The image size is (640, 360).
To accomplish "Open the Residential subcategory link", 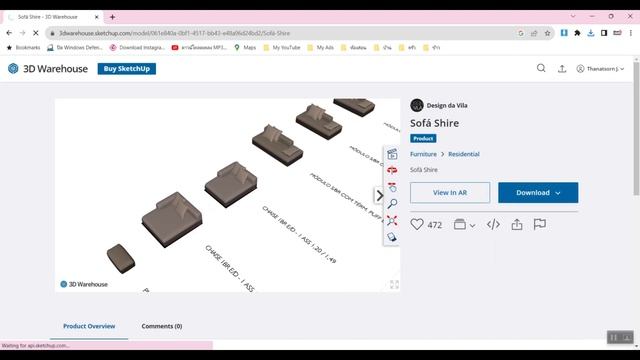I will [464, 154].
